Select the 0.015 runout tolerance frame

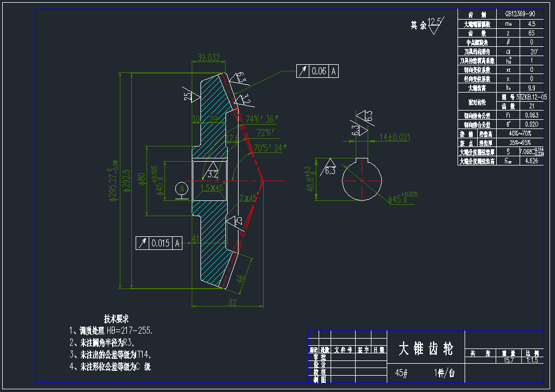(159, 243)
